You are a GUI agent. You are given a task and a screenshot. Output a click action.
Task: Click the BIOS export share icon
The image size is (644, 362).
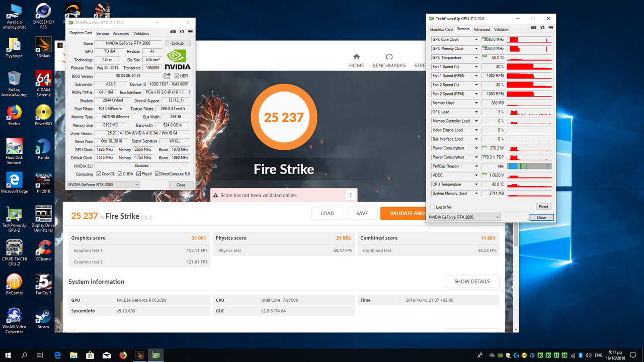click(168, 76)
